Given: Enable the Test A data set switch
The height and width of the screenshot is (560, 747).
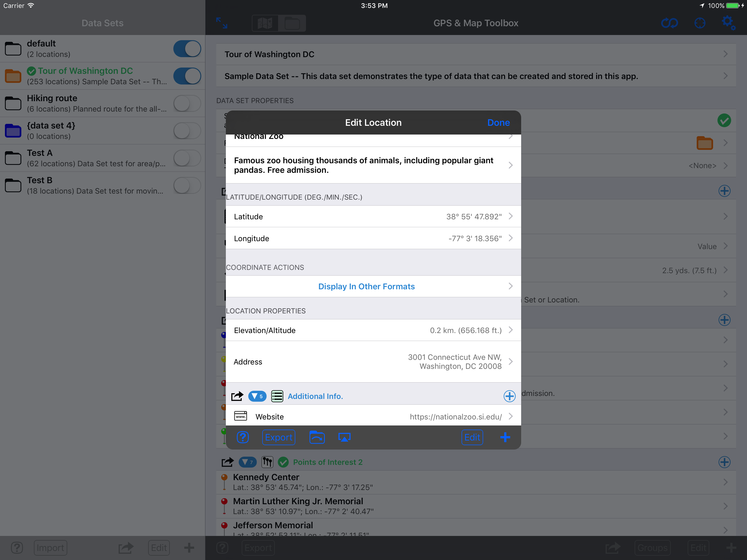Looking at the screenshot, I should [187, 158].
